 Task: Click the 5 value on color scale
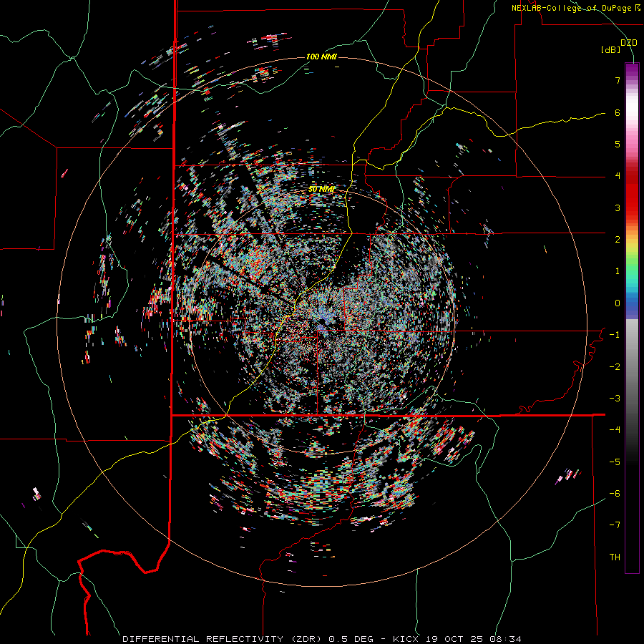pos(618,144)
